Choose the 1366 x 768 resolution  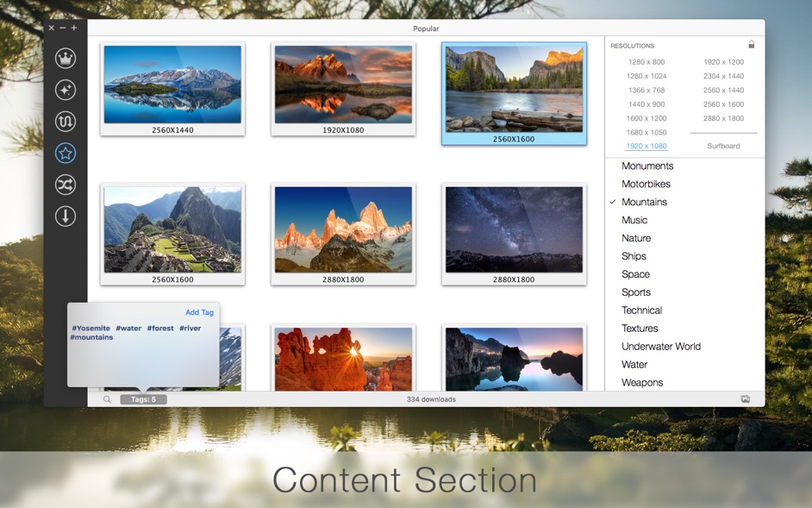[646, 90]
